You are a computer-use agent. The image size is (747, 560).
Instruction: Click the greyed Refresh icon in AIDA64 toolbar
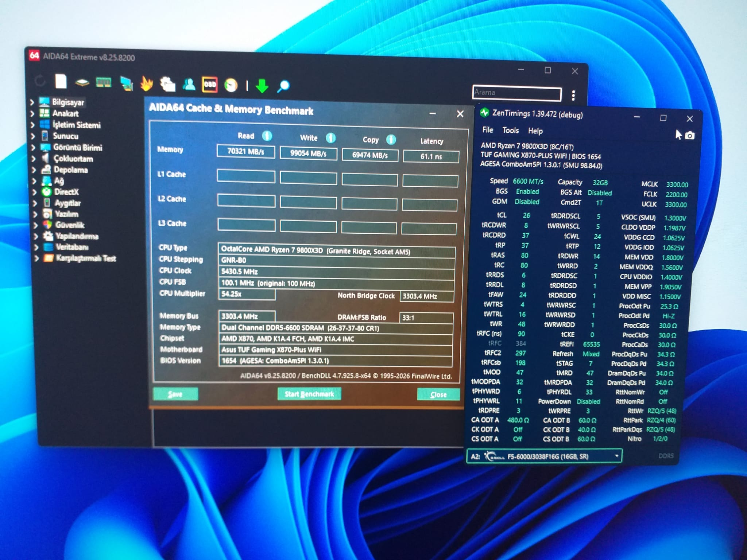(40, 81)
